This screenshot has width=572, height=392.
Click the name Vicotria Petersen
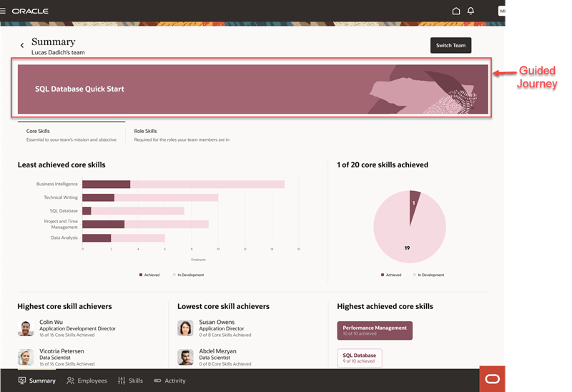61,351
